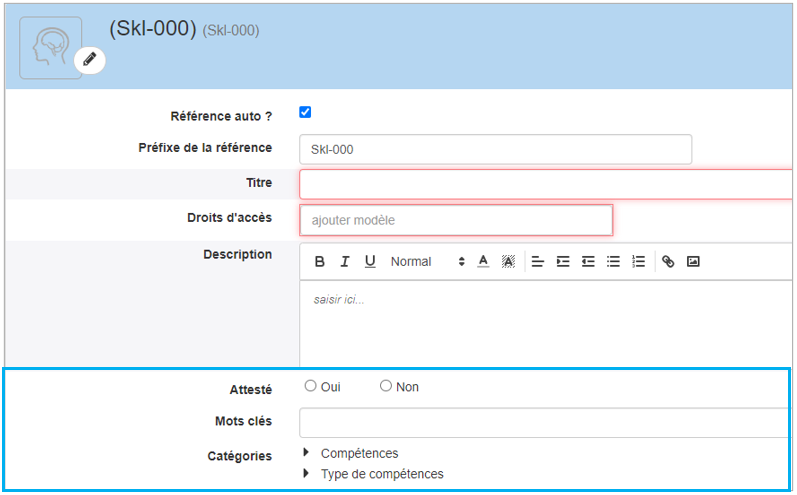Insert a bulleted list
This screenshot has height=495, width=797.
tap(613, 262)
